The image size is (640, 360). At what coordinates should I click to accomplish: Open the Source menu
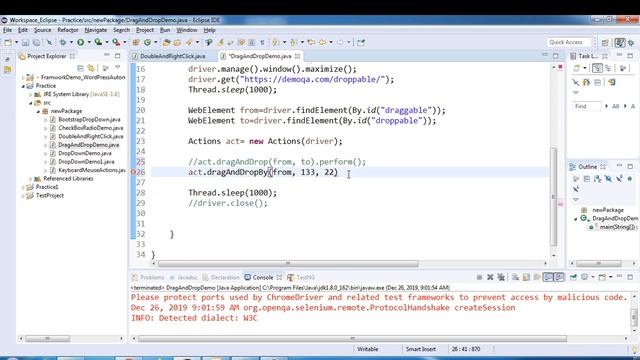point(42,30)
